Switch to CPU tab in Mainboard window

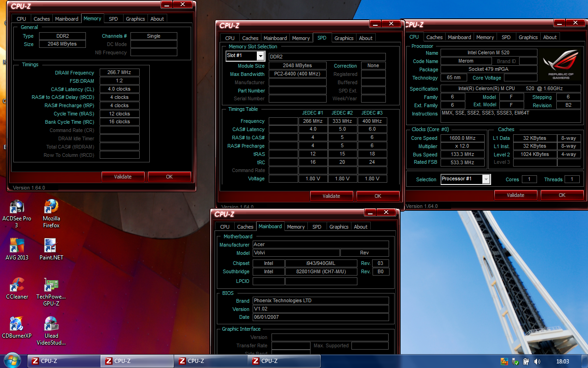[225, 227]
